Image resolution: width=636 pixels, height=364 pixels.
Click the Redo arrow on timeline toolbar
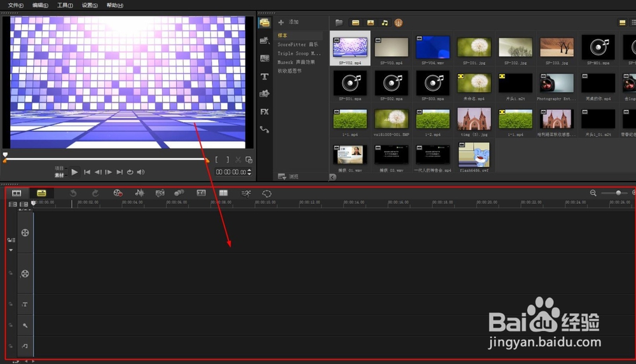click(95, 193)
